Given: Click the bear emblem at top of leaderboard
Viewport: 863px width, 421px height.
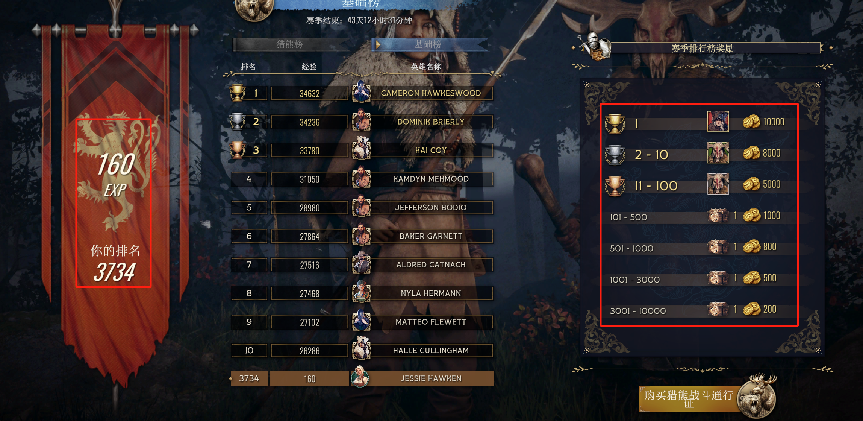Looking at the screenshot, I should pos(254,8).
